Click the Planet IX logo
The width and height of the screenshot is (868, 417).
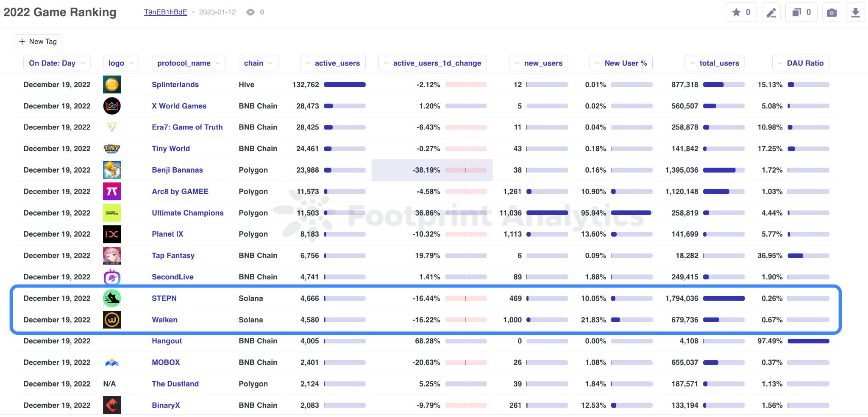click(x=112, y=234)
